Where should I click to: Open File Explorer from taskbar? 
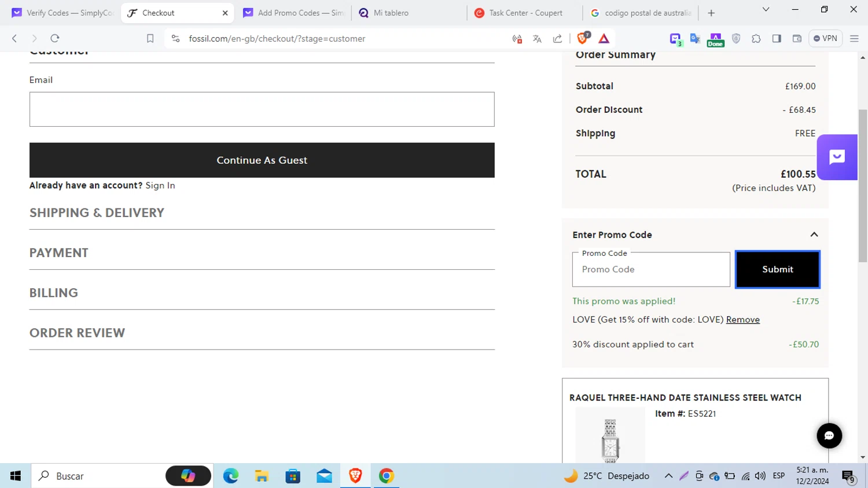pyautogui.click(x=262, y=476)
